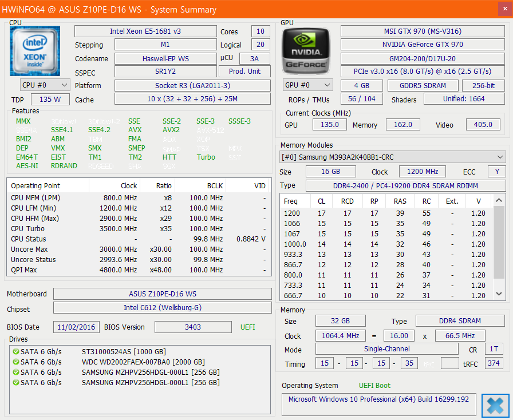
Task: Select the Socket R3 platform field
Action: (193, 86)
